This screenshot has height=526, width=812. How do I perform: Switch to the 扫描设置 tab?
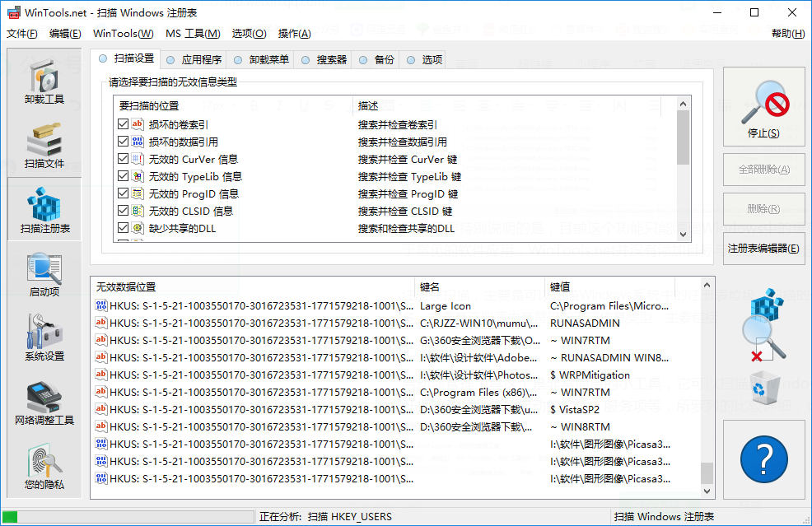pos(126,58)
